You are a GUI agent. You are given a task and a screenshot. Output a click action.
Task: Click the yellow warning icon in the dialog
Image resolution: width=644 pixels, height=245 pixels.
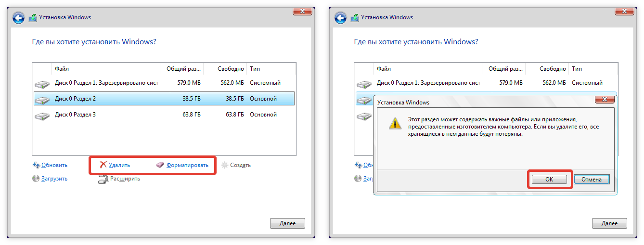395,124
